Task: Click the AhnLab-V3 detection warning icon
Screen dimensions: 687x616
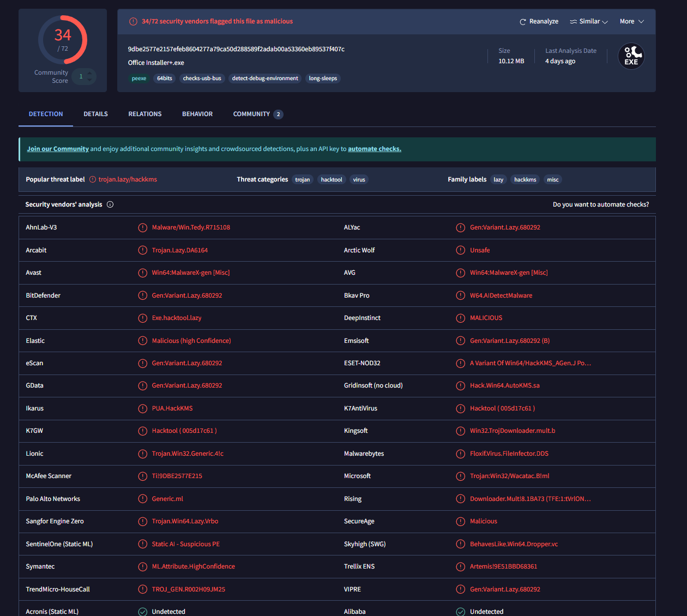Action: [x=142, y=227]
